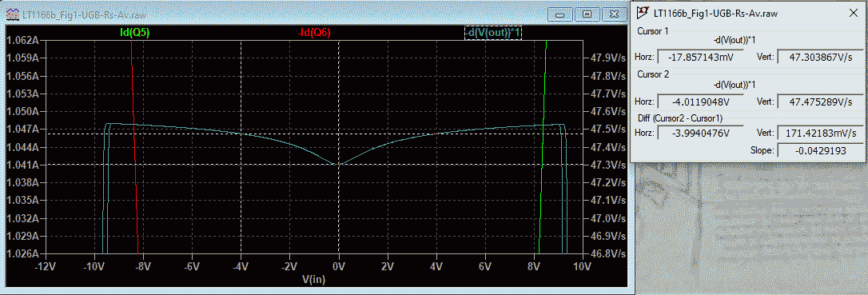868x295 pixels.
Task: Click the 46.8V/s label on right axis
Action: pos(609,253)
